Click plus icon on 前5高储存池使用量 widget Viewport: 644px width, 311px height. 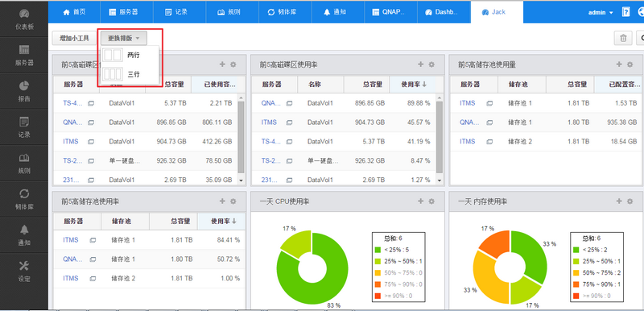pyautogui.click(x=619, y=64)
